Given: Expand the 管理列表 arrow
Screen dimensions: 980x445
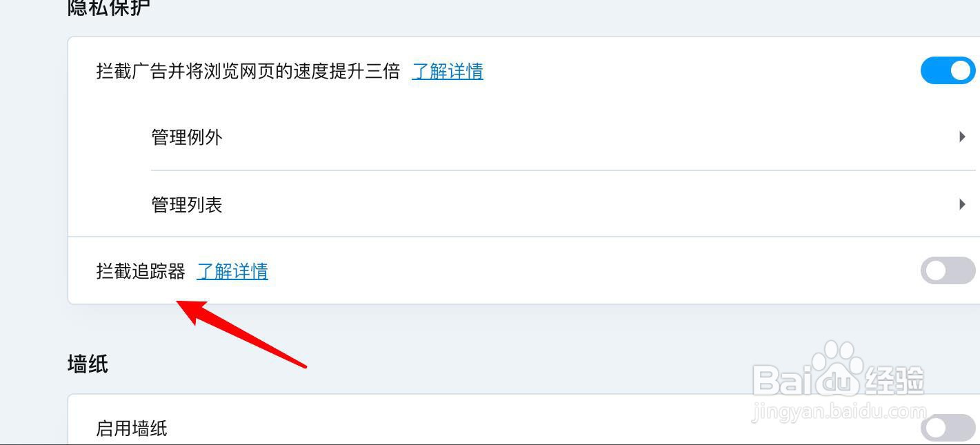Looking at the screenshot, I should pos(962,204).
